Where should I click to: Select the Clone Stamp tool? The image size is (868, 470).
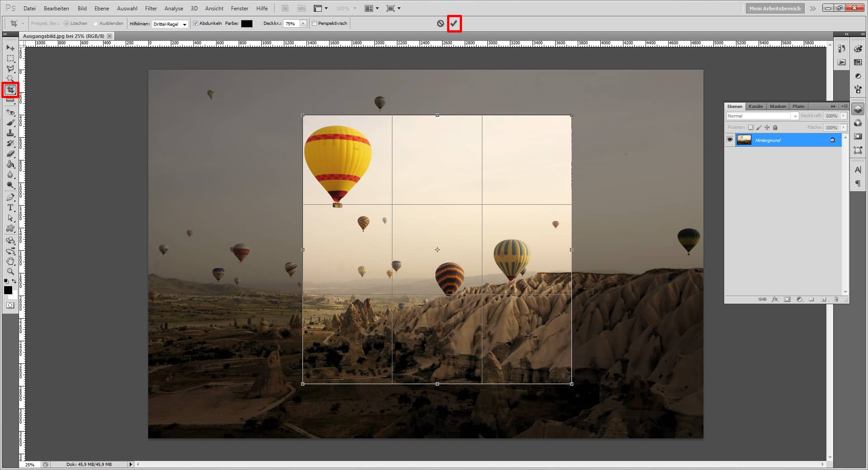click(x=10, y=133)
